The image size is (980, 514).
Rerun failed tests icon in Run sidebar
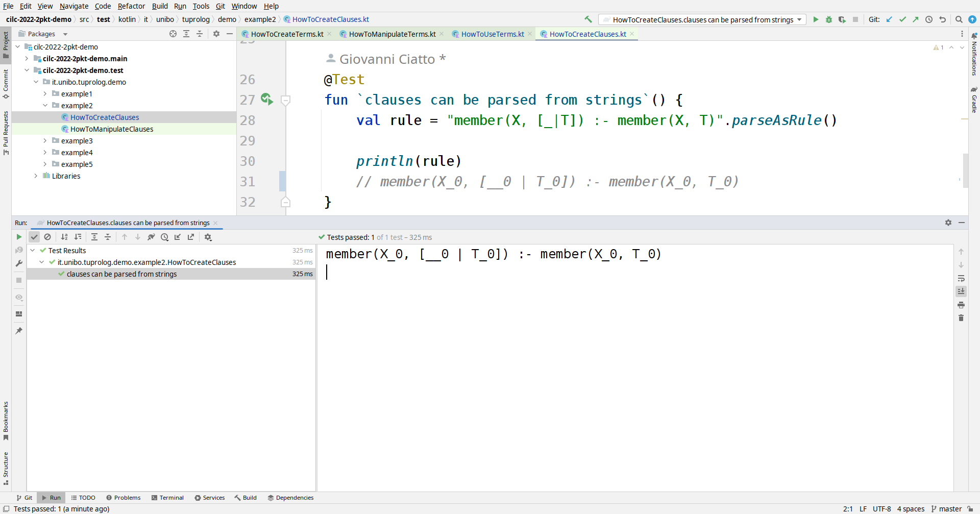coord(19,250)
